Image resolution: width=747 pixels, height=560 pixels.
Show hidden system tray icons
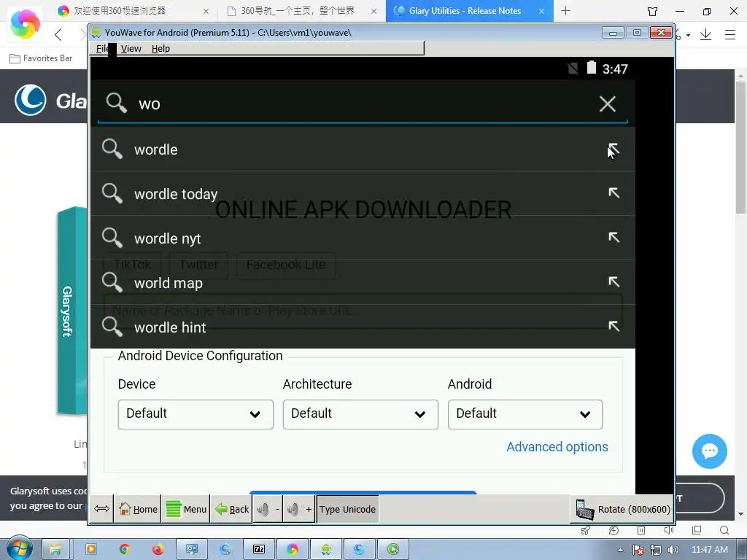pos(620,550)
